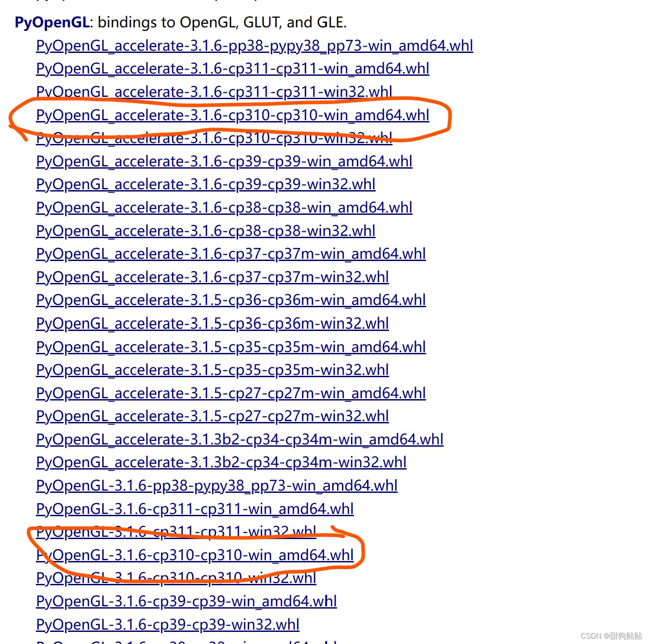Image resolution: width=649 pixels, height=644 pixels.
Task: Open the PyOpenGL project heading link
Action: pos(52,22)
